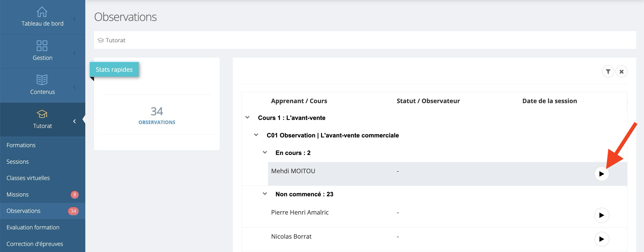Start observation for Pierre Henri Amalric

tap(601, 215)
